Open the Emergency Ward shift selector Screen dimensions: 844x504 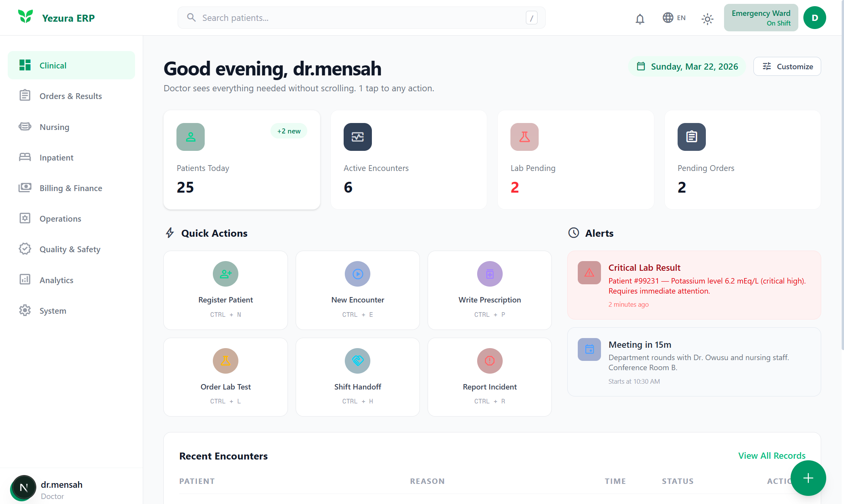click(x=760, y=18)
